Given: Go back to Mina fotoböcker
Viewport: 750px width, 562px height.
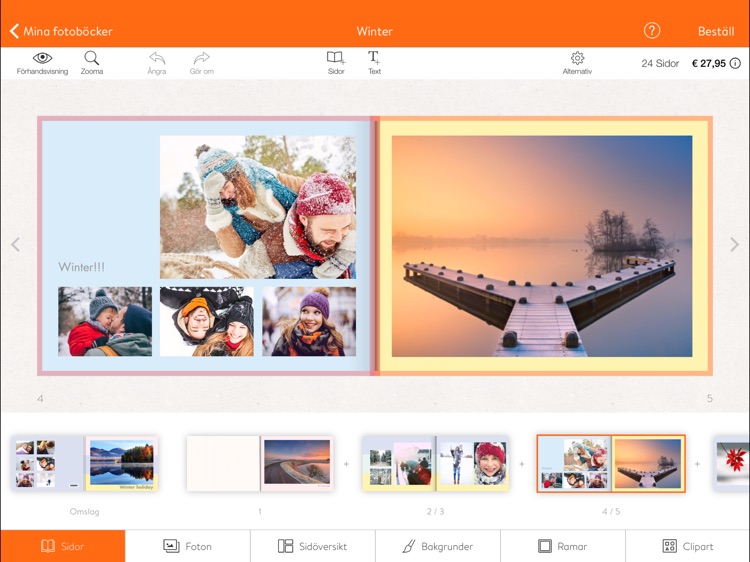Looking at the screenshot, I should [61, 31].
